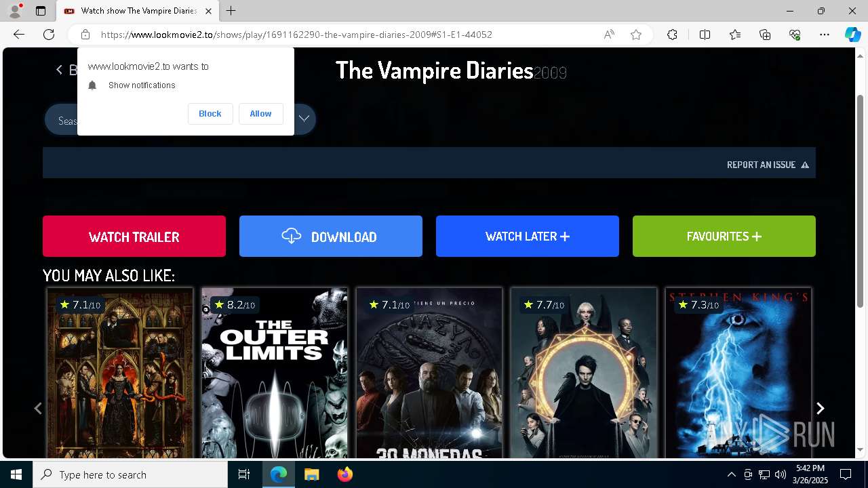Add show to Watch Later
Screen dimensions: 868x488
click(528, 237)
